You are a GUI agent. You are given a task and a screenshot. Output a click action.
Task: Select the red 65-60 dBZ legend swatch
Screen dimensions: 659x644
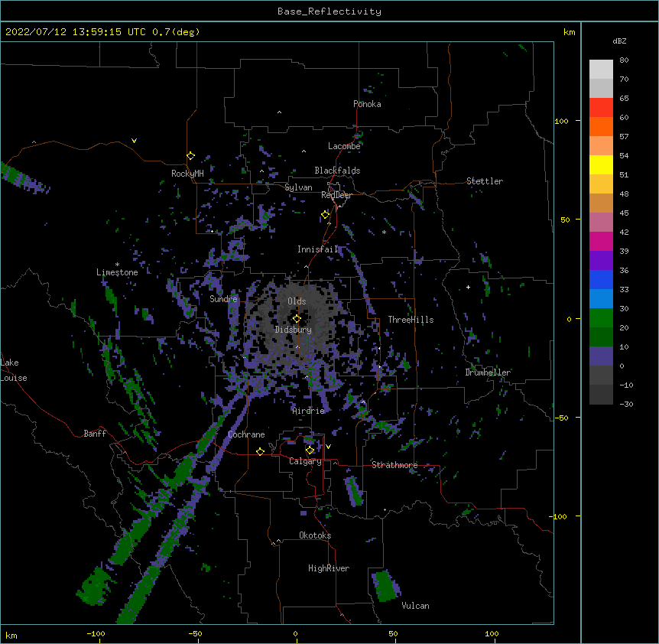(601, 107)
